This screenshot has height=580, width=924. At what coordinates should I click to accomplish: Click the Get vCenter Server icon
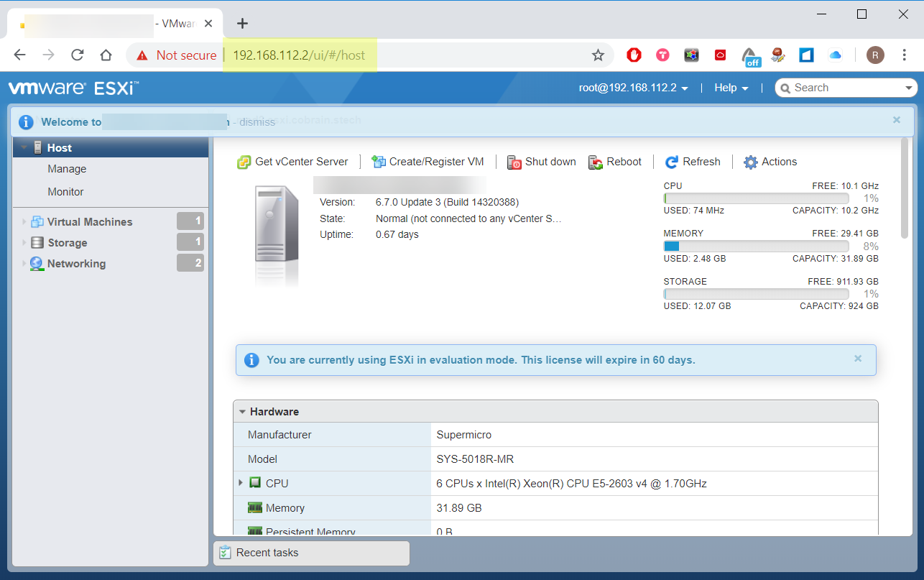(x=244, y=162)
